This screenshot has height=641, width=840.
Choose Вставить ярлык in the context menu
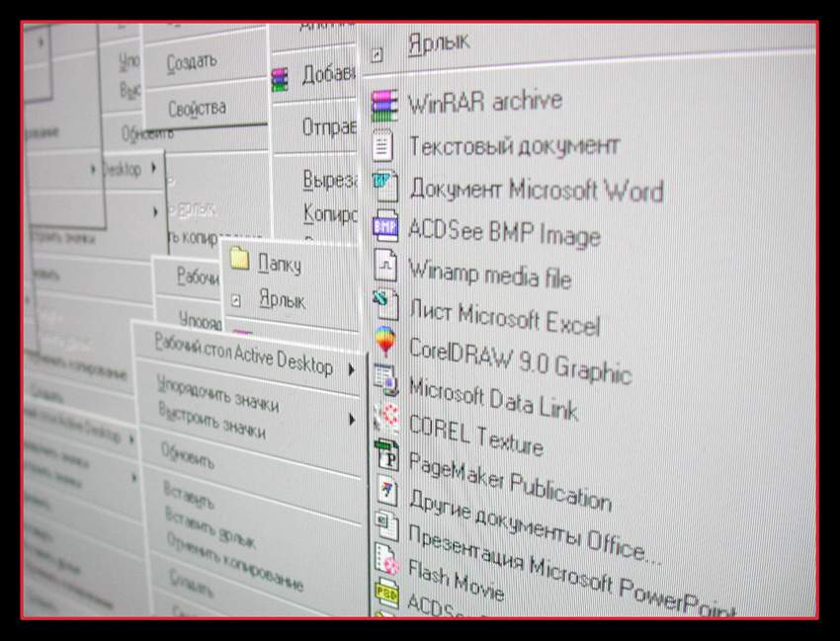[210, 528]
